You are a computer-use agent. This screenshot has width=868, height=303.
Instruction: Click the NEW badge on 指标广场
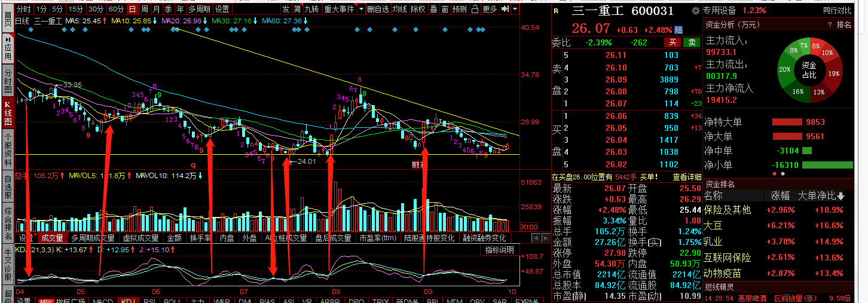coord(45,301)
